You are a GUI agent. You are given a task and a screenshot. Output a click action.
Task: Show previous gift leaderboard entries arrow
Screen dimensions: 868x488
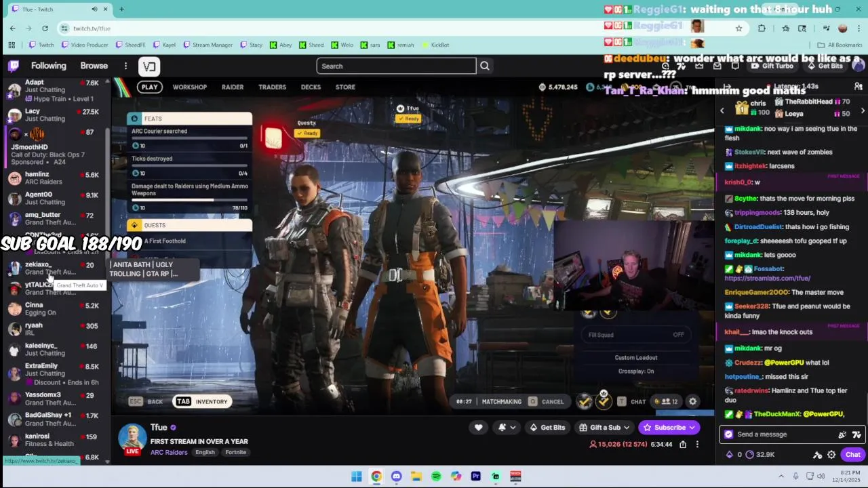[x=722, y=110]
